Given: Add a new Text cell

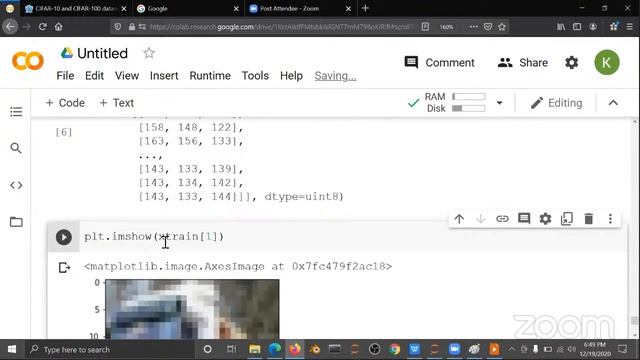Looking at the screenshot, I should 117,103.
